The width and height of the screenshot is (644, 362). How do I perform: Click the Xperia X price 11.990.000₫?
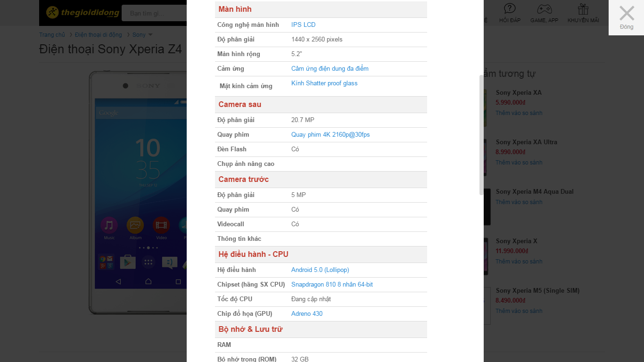point(512,251)
